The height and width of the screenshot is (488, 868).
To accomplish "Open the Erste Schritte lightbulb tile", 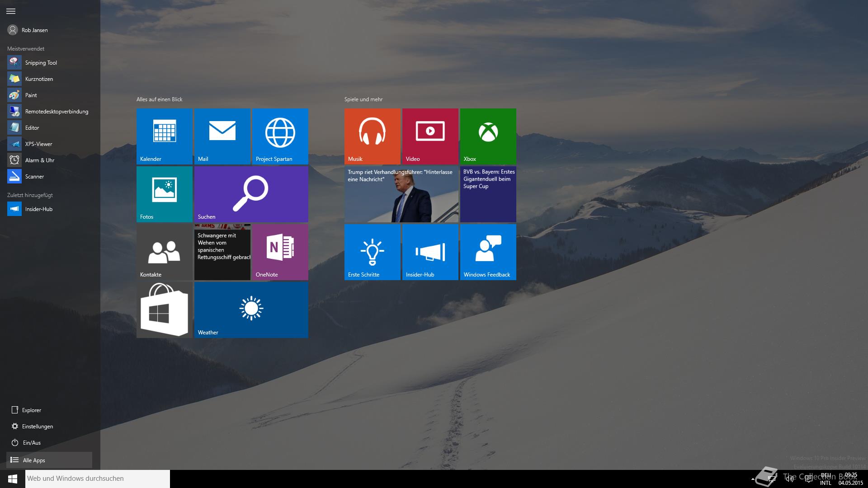I will pyautogui.click(x=372, y=252).
